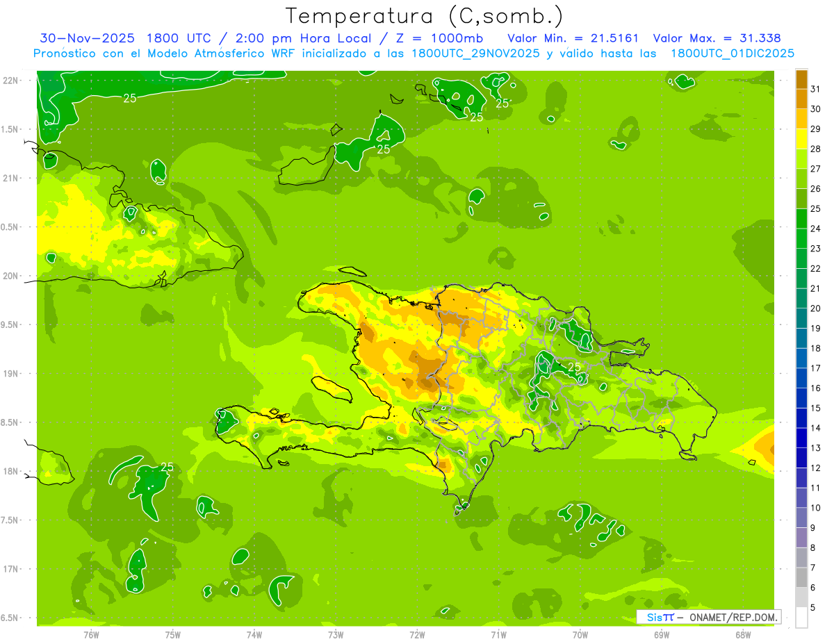
Task: Click the 22N latitude label
Action: (12, 81)
